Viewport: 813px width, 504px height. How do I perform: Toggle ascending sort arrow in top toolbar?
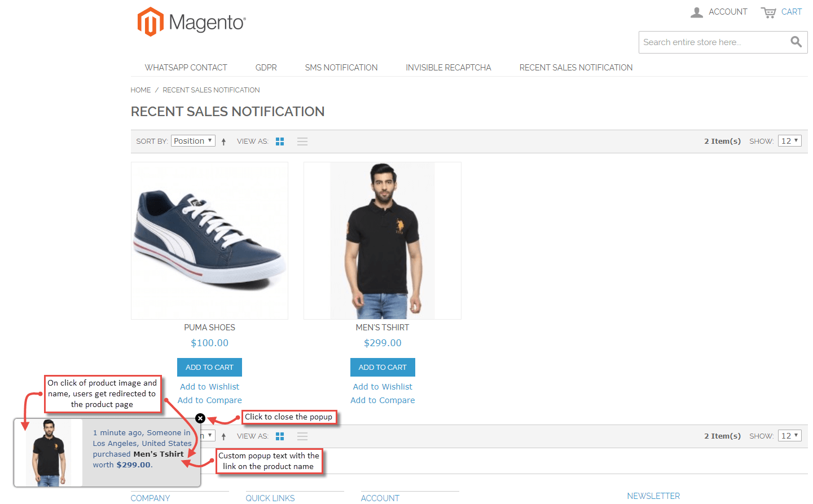(223, 142)
